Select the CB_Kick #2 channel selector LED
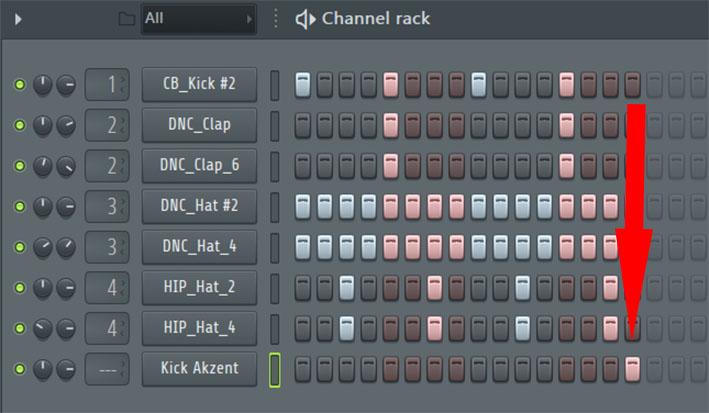 [274, 85]
